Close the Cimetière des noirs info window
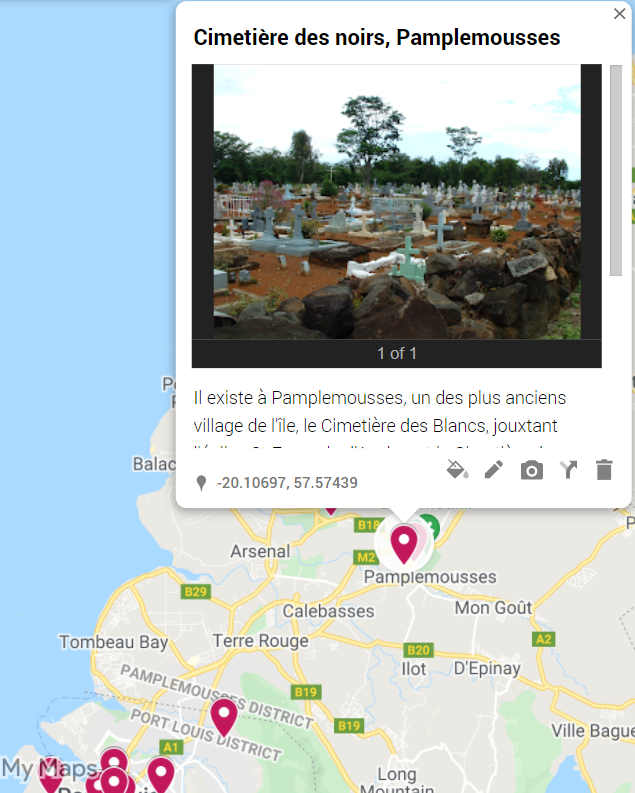 (619, 14)
